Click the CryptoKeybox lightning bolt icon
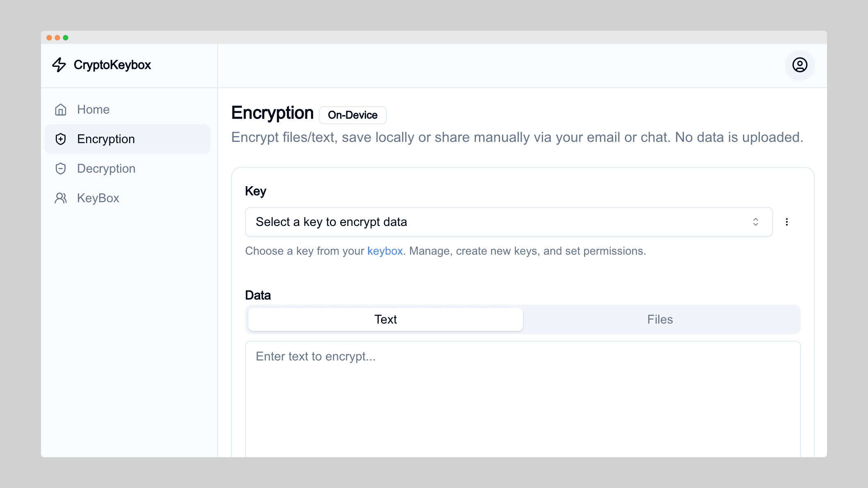 tap(60, 64)
